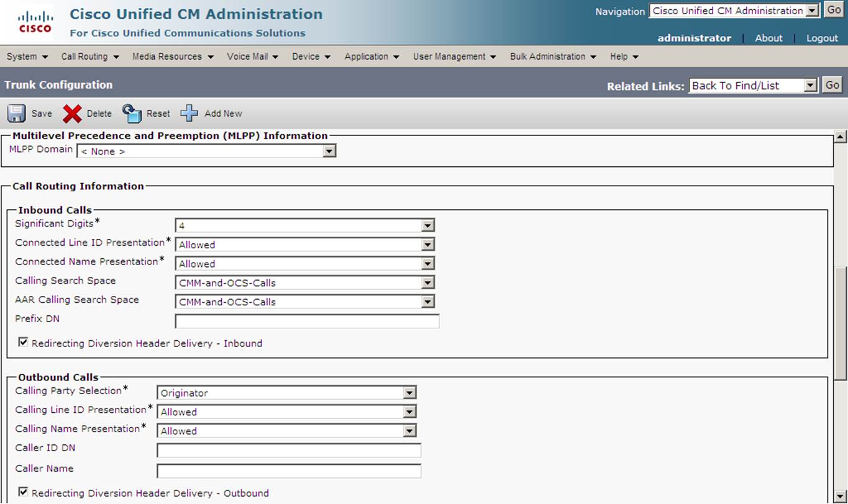Open the AAR Calling Search Space dropdown

[305, 302]
